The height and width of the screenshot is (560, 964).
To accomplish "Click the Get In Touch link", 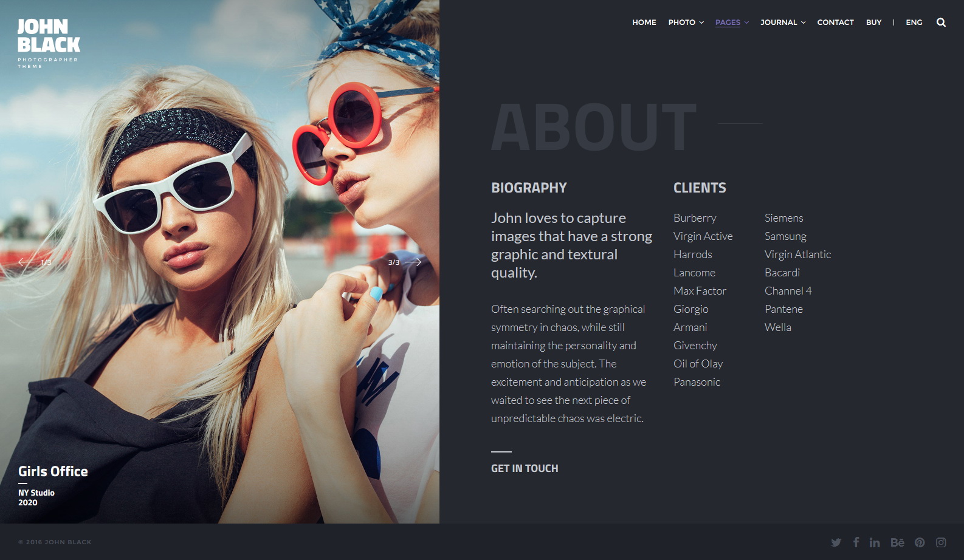I will (x=525, y=468).
